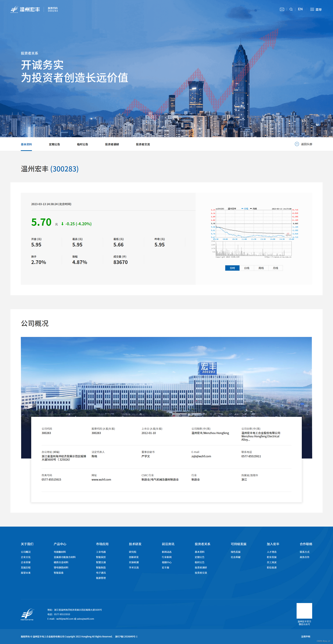Screen dimensions: 333x644
Task: Click the www.wzhf.com website text
Action: (x=101, y=480)
